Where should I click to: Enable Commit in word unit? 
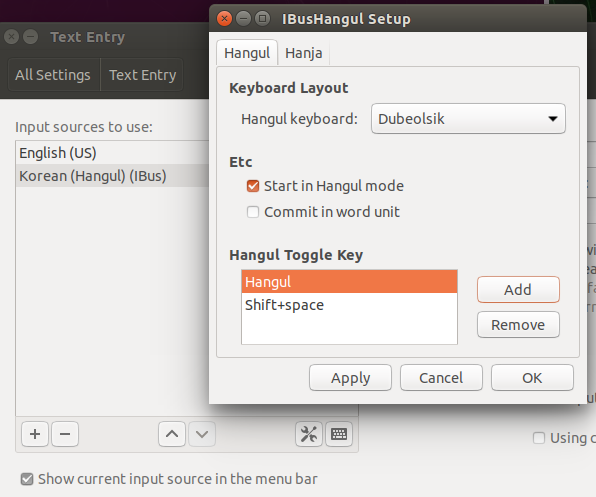pyautogui.click(x=253, y=212)
